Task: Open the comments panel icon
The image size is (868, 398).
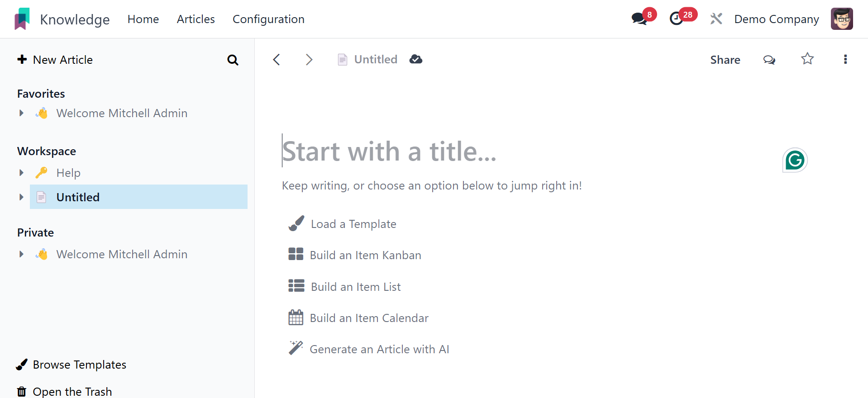Action: [x=769, y=60]
